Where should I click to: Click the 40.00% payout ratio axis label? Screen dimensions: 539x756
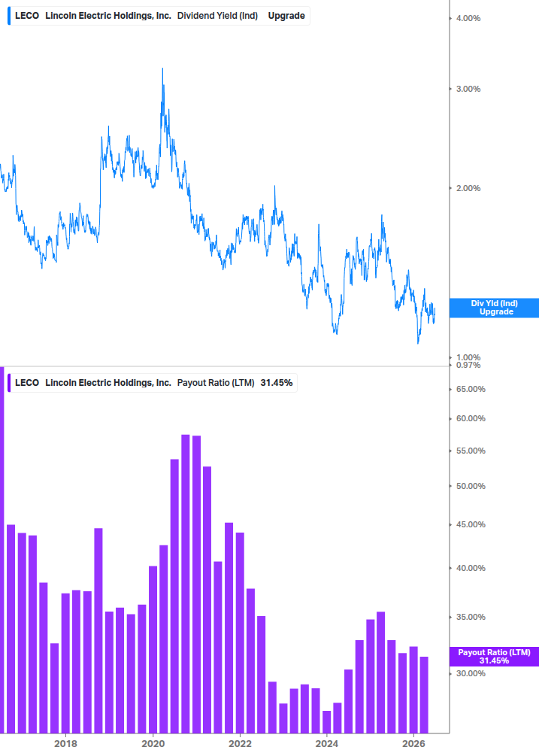tap(471, 568)
